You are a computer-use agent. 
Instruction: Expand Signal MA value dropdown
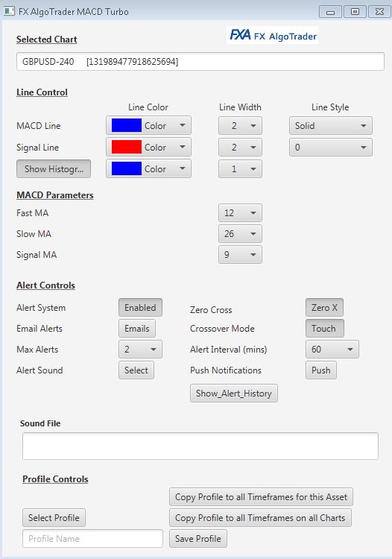click(240, 255)
